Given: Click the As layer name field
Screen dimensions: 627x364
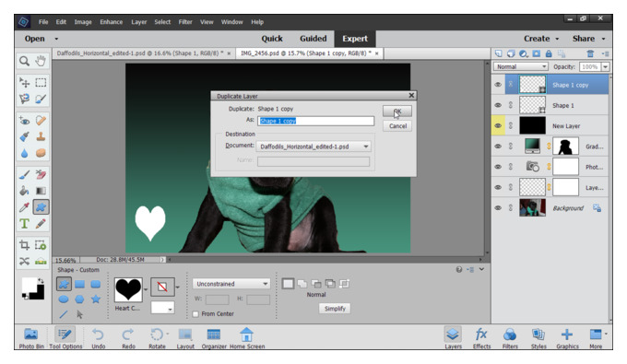Looking at the screenshot, I should [315, 121].
